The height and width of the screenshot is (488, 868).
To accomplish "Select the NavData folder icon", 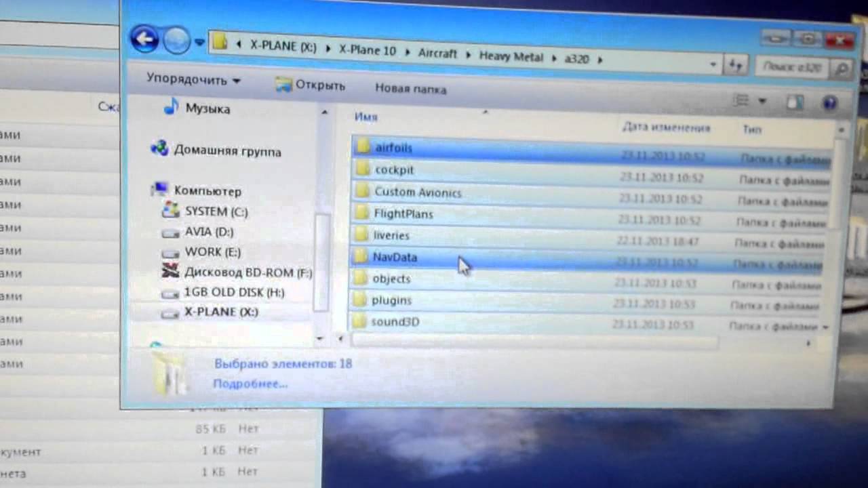I will 361,256.
